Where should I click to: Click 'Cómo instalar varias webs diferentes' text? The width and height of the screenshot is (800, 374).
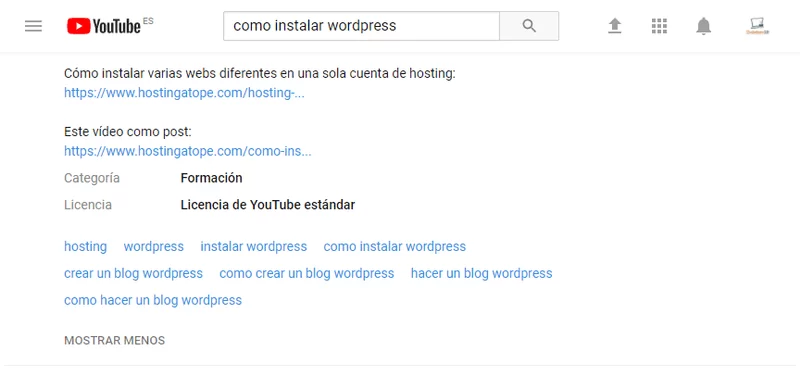[170, 74]
